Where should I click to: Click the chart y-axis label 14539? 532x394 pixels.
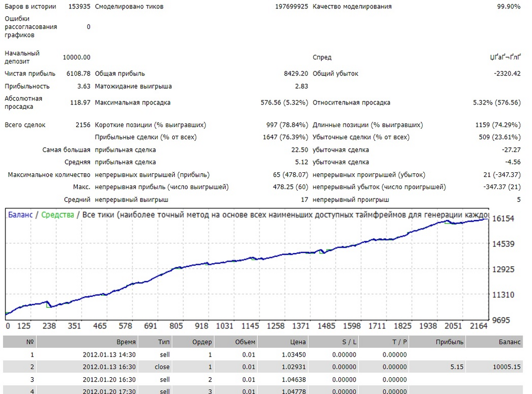click(503, 244)
